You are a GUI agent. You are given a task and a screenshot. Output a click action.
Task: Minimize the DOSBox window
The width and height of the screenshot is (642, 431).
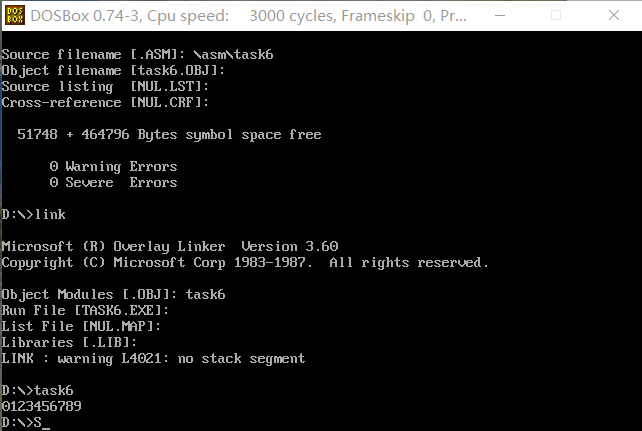pyautogui.click(x=500, y=16)
